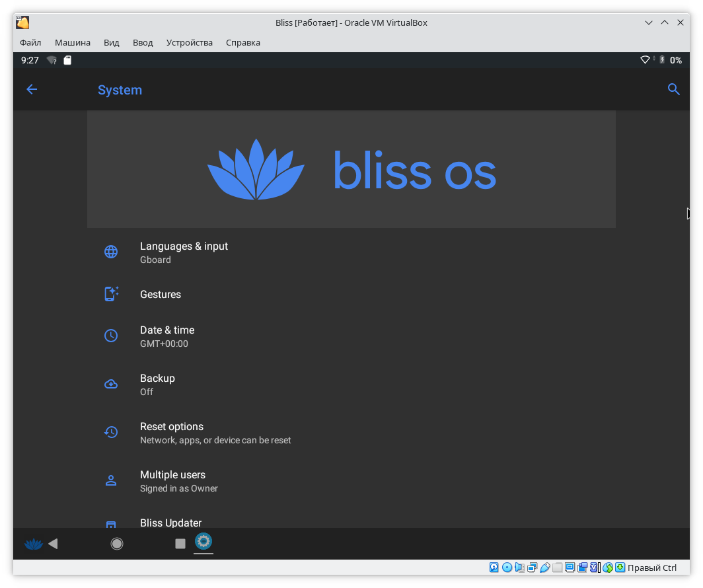
Task: Open Reset options entry
Action: pos(172,433)
